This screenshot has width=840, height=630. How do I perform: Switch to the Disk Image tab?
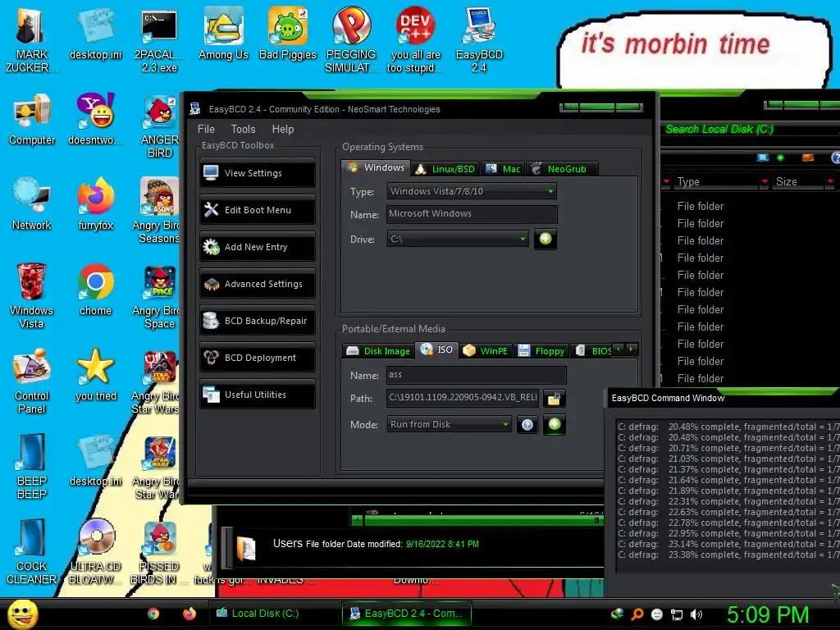pos(379,351)
